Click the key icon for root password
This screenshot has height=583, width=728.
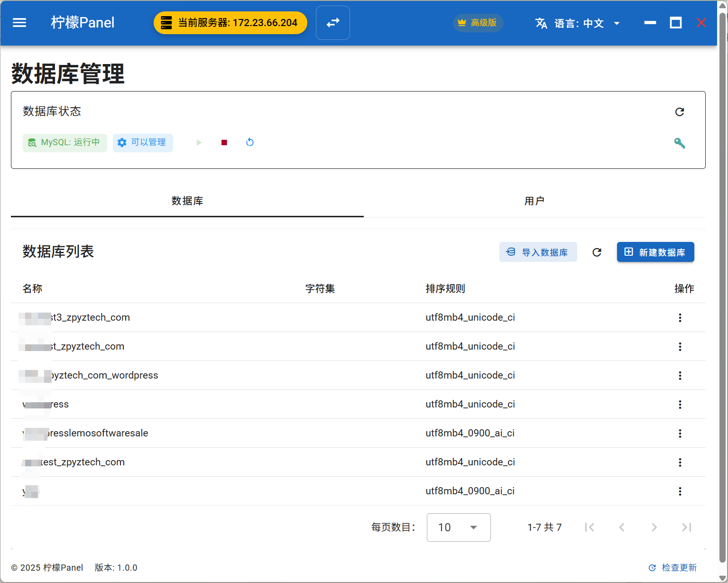click(679, 143)
